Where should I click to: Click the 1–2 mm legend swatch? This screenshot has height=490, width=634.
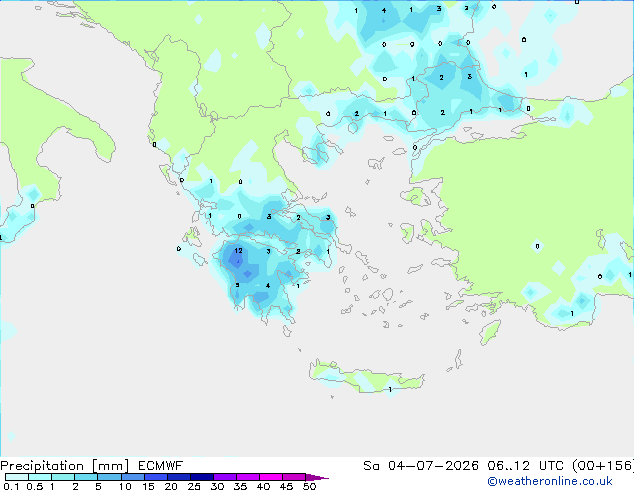(x=63, y=477)
